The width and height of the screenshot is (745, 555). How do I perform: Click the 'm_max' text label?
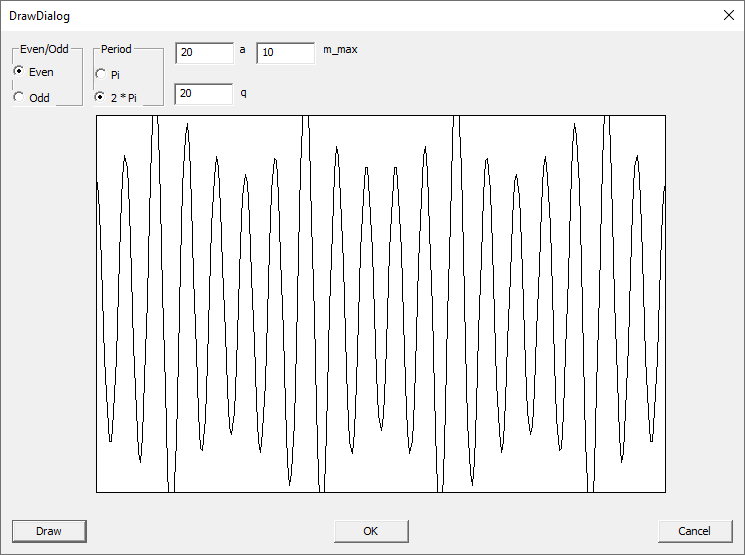pos(340,49)
